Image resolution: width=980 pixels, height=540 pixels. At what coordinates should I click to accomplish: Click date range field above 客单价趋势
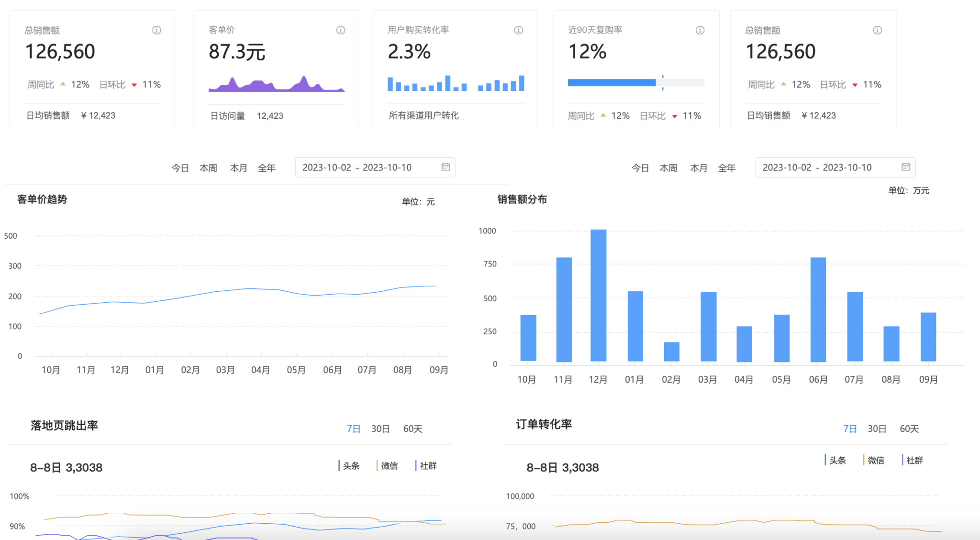click(x=375, y=167)
